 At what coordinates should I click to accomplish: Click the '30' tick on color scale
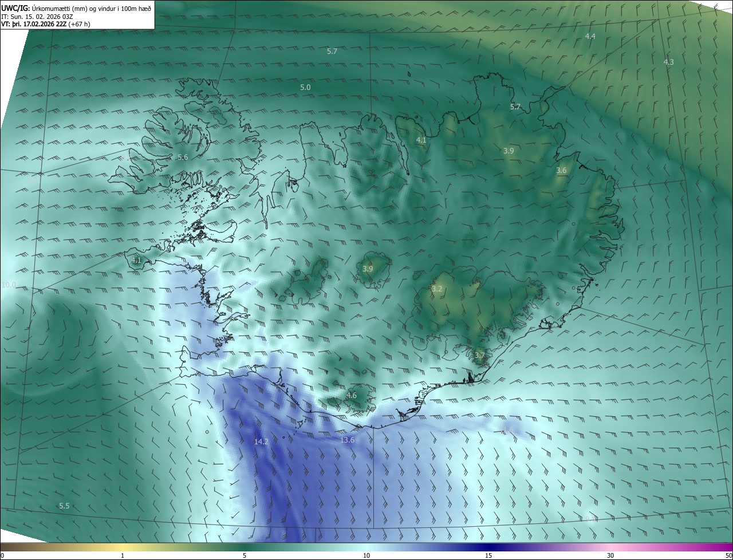pyautogui.click(x=610, y=555)
